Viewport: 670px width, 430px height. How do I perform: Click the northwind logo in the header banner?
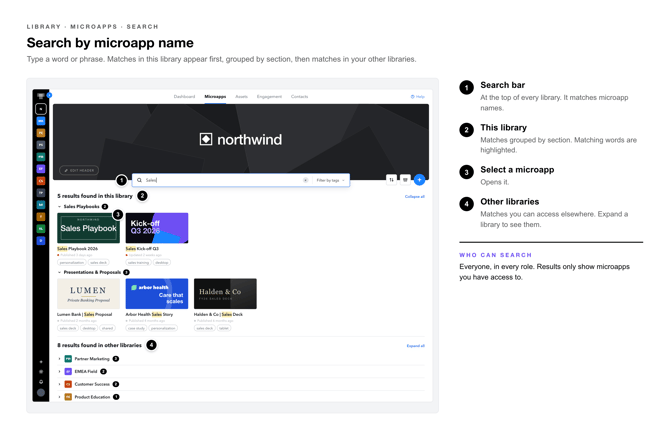pyautogui.click(x=241, y=139)
